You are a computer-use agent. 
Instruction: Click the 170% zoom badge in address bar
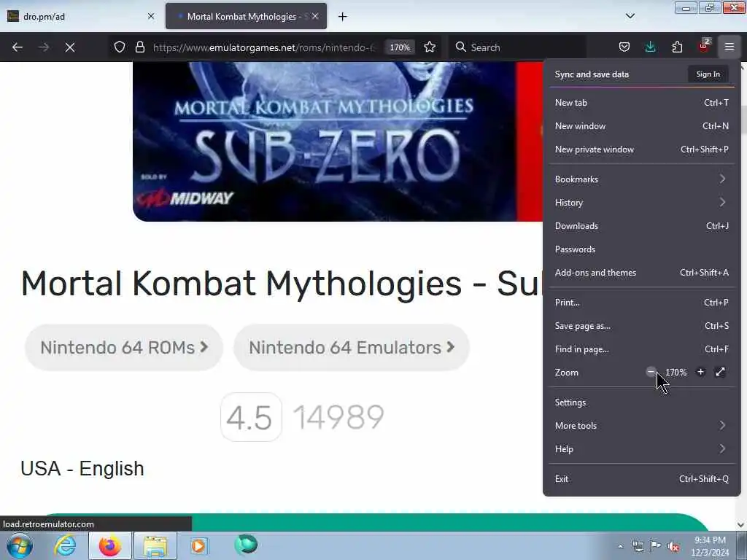400,47
